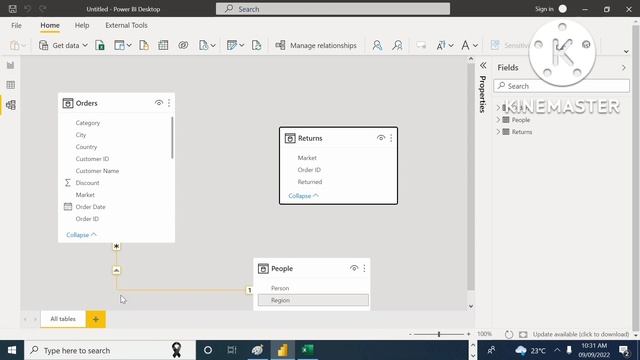This screenshot has width=640, height=360.
Task: Expand the ribbon collapse chevron
Action: coord(626,51)
